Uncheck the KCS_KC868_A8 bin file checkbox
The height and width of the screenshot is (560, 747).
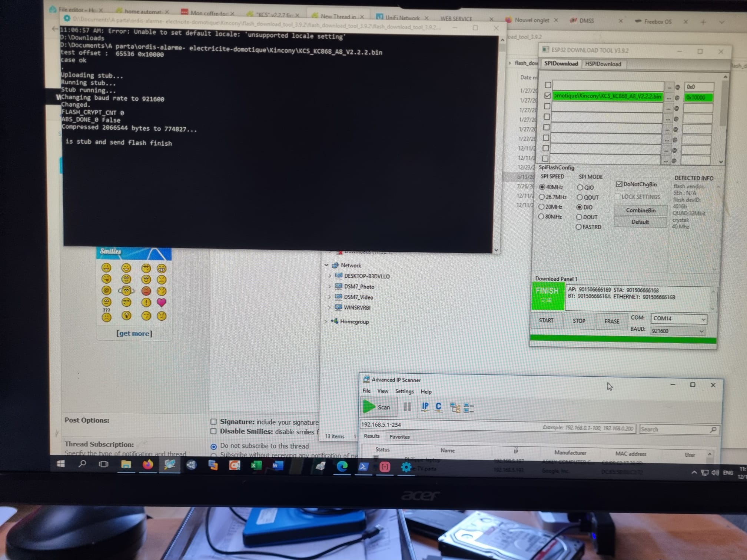548,96
